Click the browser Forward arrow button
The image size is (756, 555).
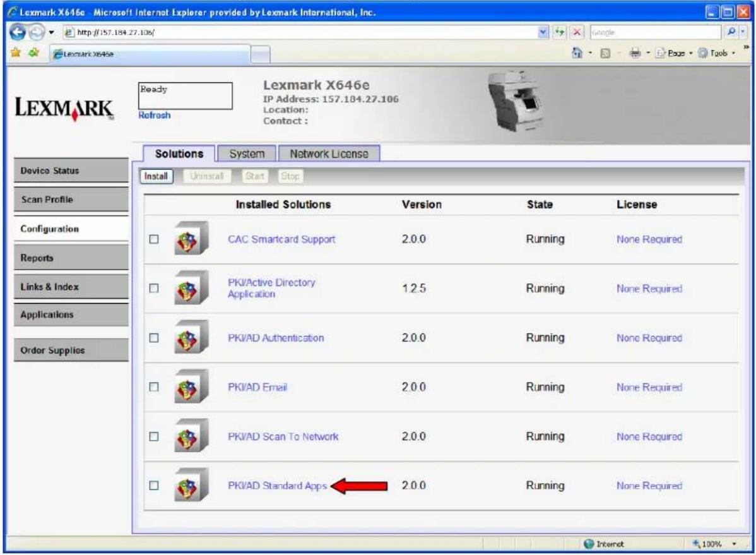click(x=36, y=32)
